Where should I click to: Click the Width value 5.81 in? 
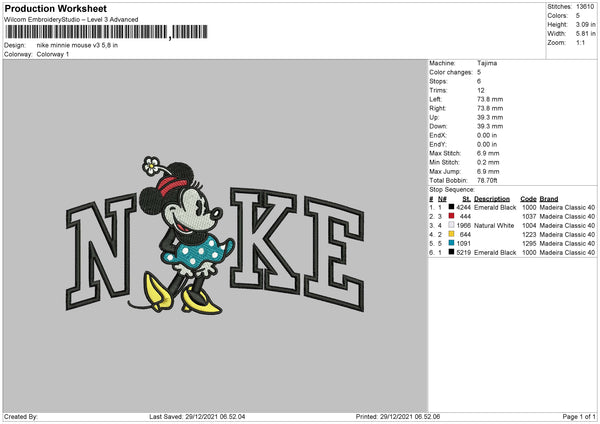pyautogui.click(x=585, y=34)
